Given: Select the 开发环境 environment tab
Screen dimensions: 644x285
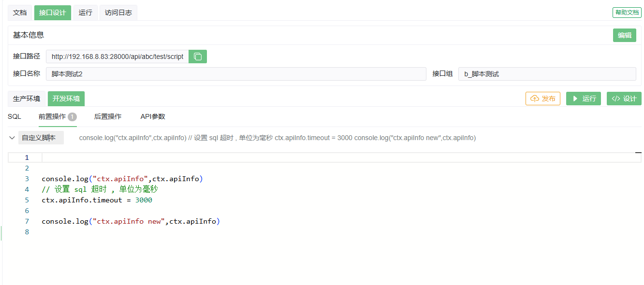Looking at the screenshot, I should click(66, 99).
